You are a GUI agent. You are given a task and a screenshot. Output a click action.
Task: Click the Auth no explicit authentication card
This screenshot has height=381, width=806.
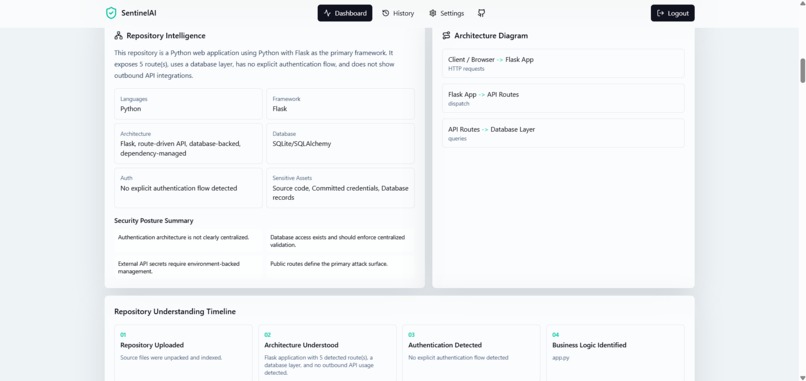pyautogui.click(x=188, y=188)
